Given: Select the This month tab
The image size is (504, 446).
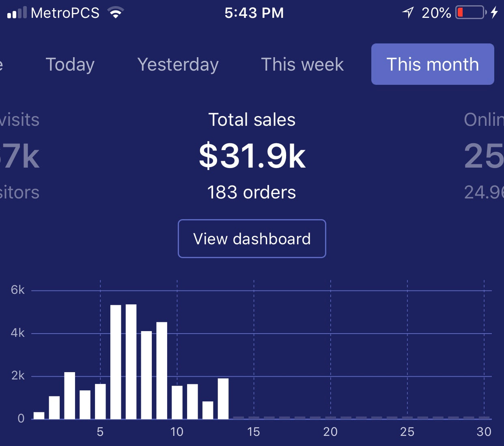Looking at the screenshot, I should [x=433, y=64].
